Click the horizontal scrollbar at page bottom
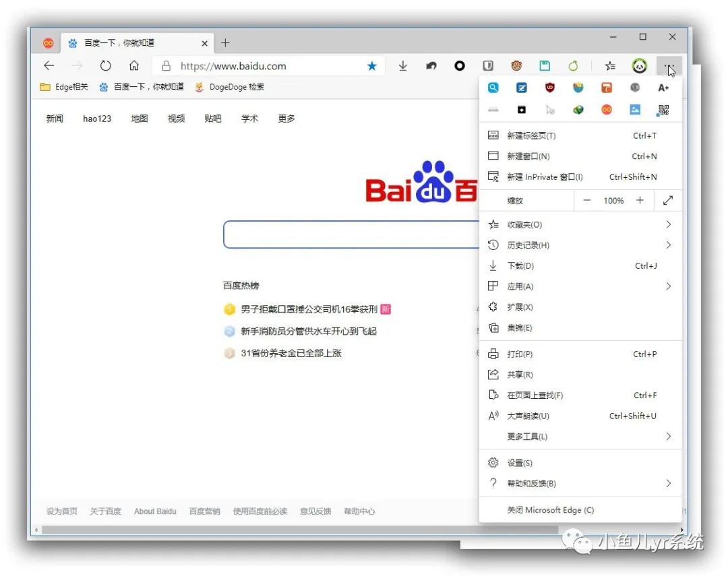 click(299, 530)
